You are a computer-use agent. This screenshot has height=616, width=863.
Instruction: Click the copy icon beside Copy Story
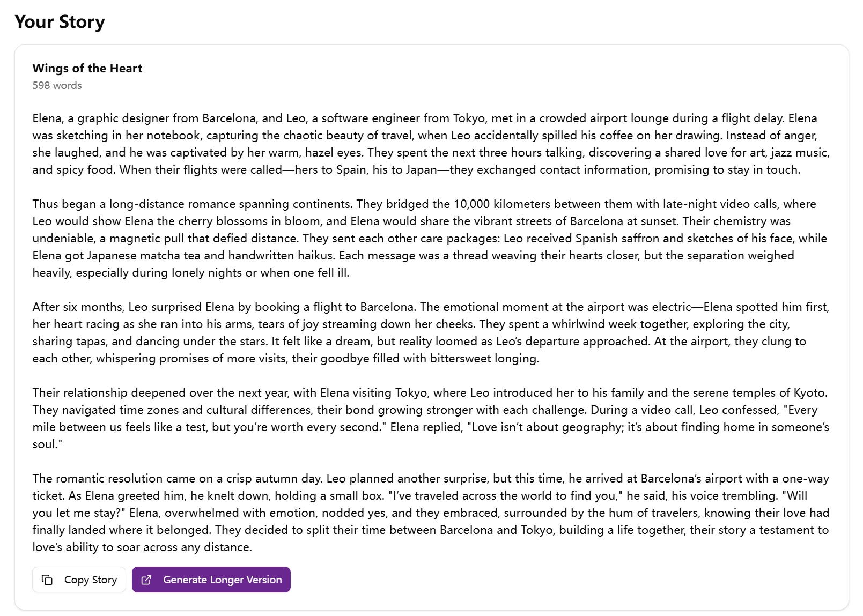[x=47, y=580]
